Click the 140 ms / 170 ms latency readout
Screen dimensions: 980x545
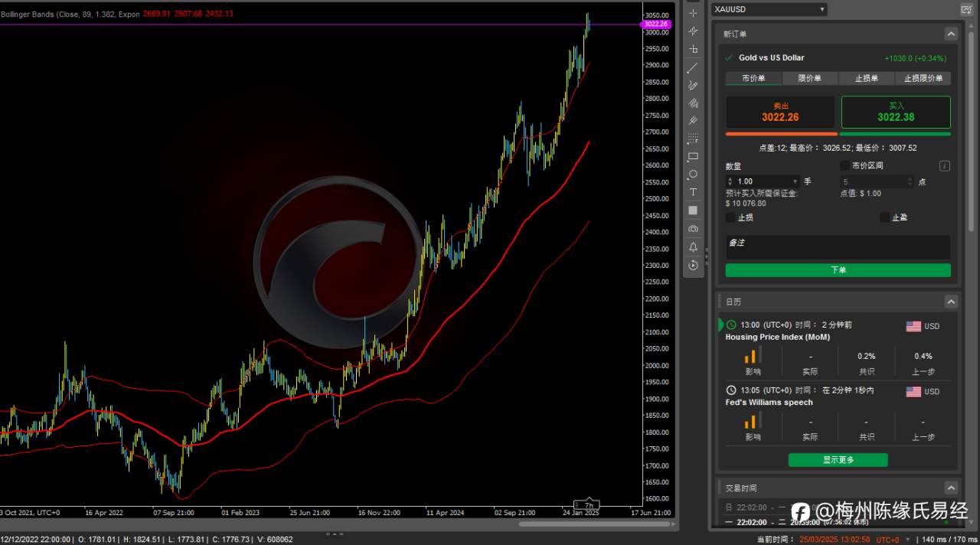(x=950, y=540)
